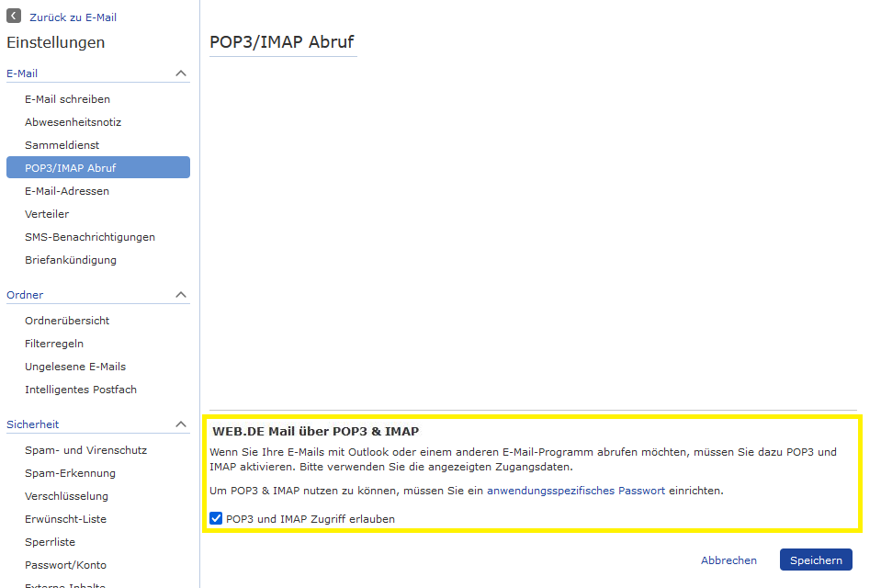881x588 pixels.
Task: Save settings with the Speichern button
Action: click(x=816, y=560)
